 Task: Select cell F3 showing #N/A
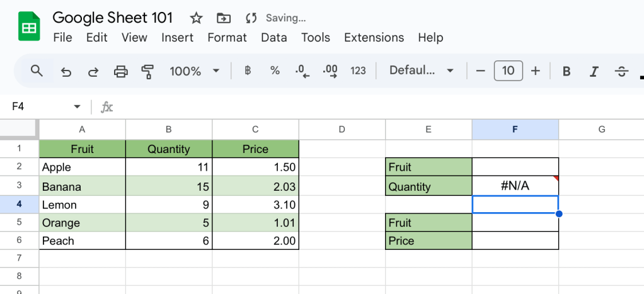(x=515, y=186)
